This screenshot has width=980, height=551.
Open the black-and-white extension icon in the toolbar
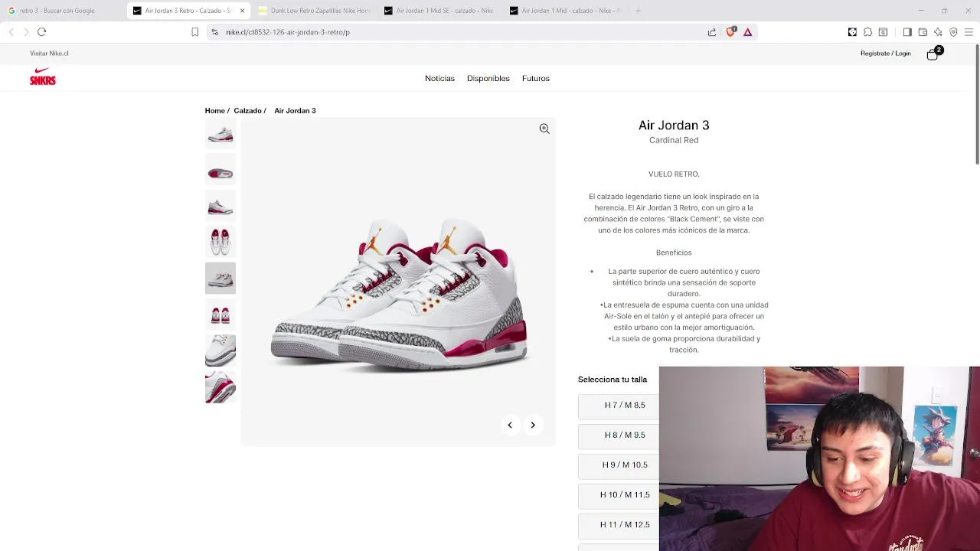click(852, 32)
